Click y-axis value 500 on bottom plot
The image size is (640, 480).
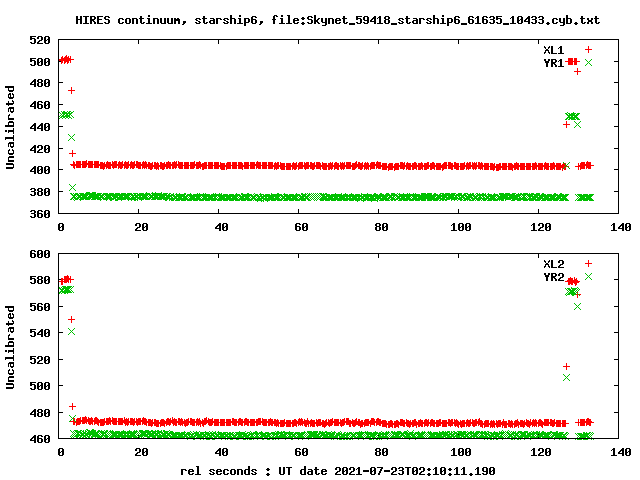pos(40,386)
